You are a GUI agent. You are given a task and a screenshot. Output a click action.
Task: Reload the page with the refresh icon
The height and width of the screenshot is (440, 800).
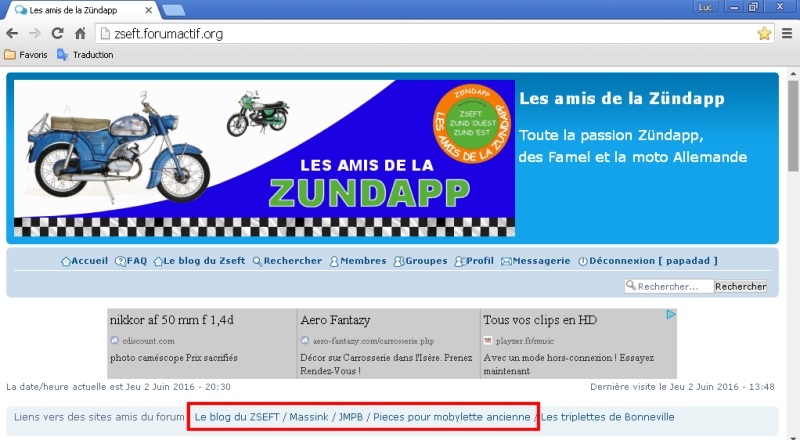57,34
